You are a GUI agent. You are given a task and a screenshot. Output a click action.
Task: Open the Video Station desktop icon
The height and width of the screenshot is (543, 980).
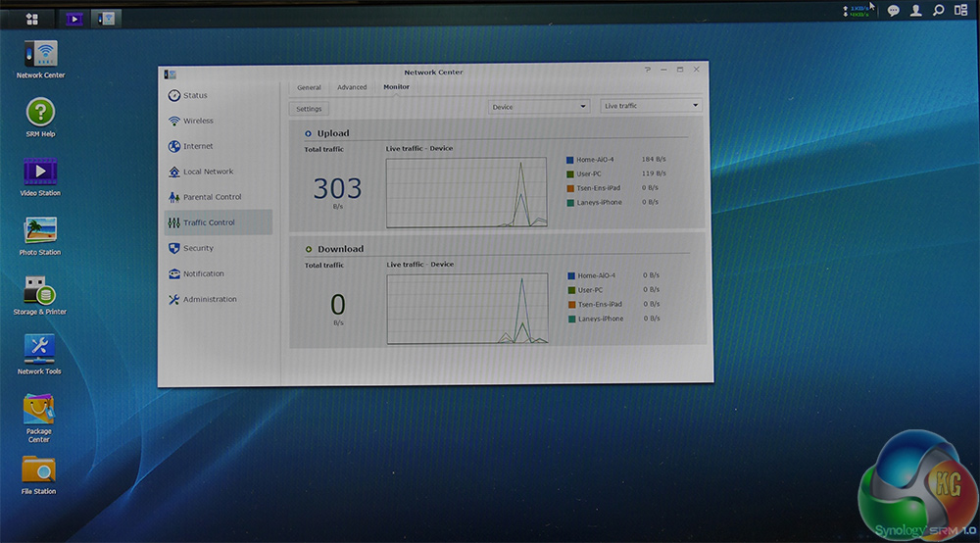click(x=40, y=173)
